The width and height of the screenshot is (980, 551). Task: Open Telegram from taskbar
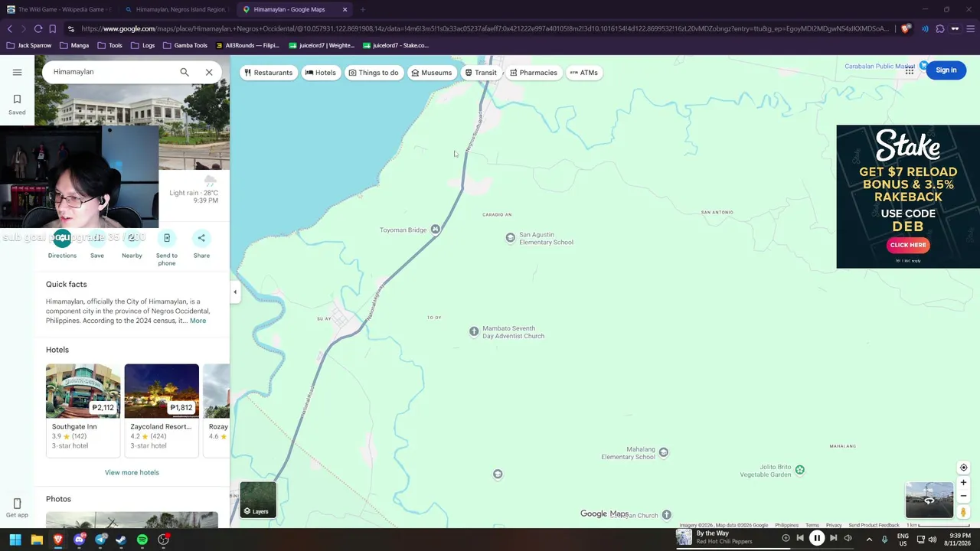100,540
